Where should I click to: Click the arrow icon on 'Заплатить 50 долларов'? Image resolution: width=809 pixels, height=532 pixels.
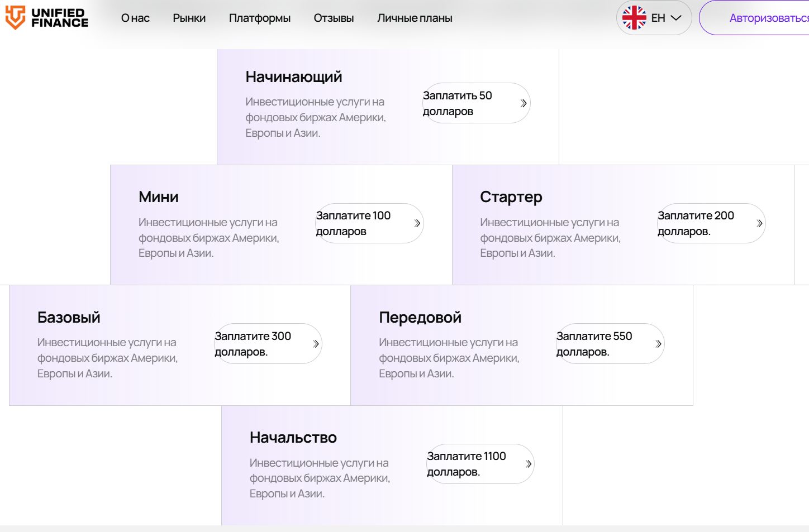pyautogui.click(x=523, y=103)
